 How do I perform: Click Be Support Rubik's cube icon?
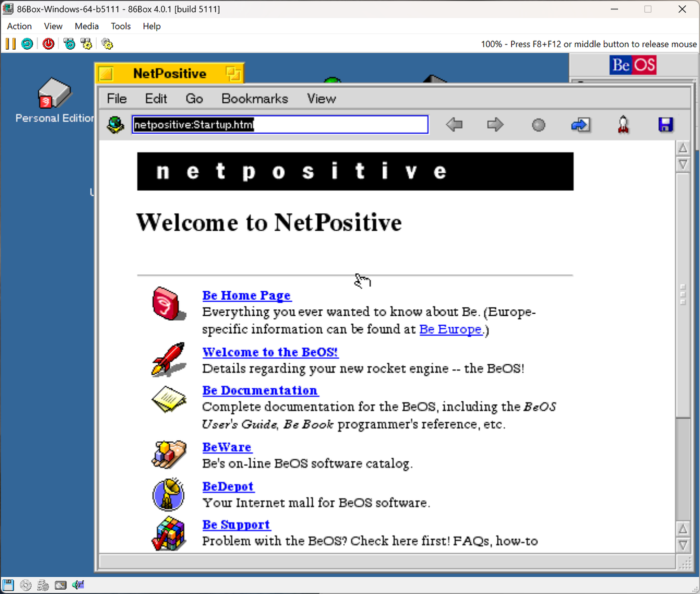(168, 533)
